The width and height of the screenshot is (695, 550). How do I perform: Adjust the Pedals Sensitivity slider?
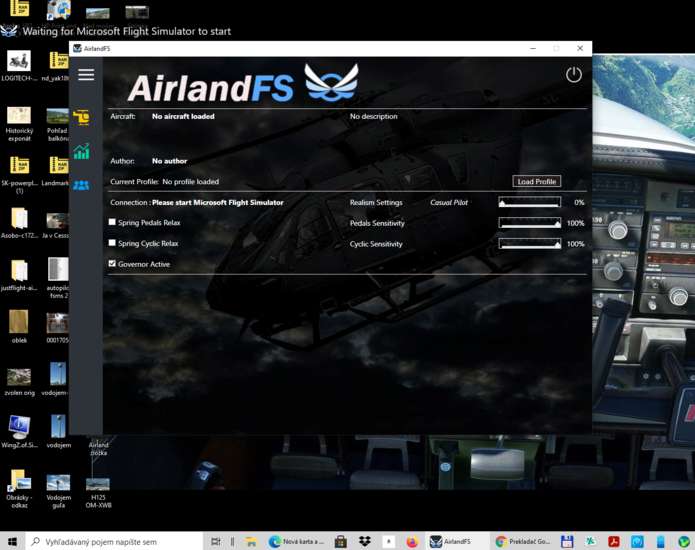pos(530,223)
